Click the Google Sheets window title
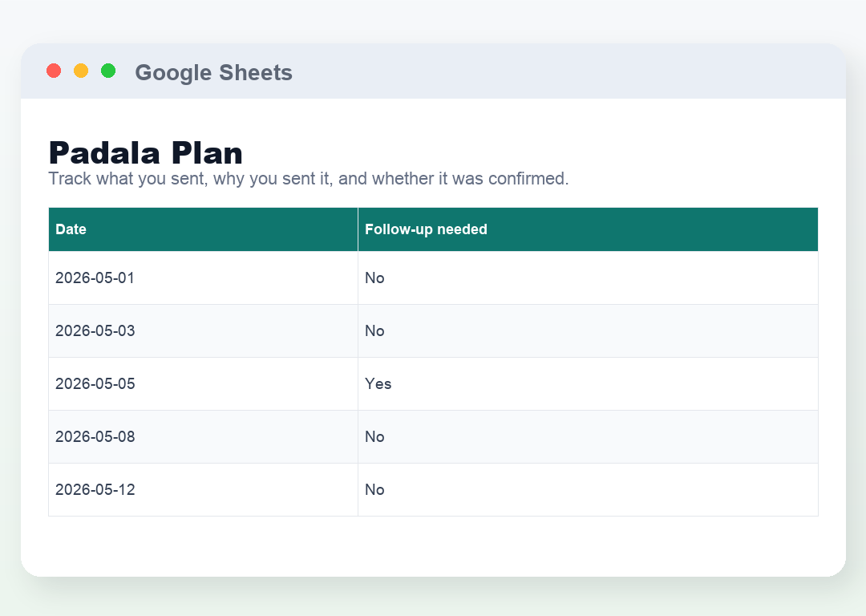The height and width of the screenshot is (616, 866). [214, 72]
